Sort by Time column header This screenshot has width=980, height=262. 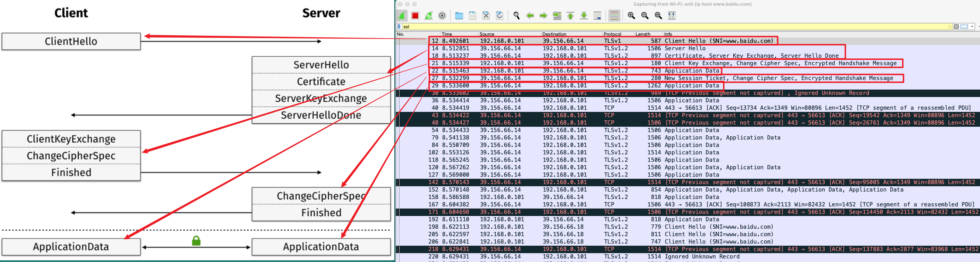tap(459, 34)
